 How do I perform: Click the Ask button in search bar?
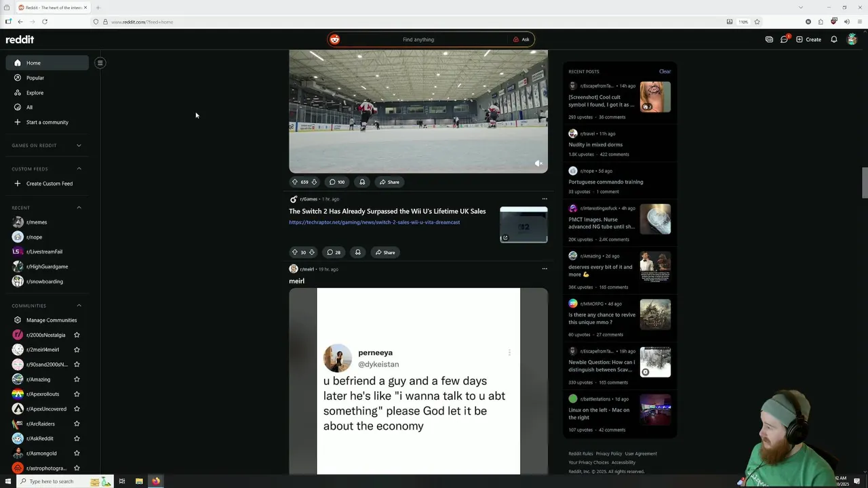pyautogui.click(x=521, y=39)
